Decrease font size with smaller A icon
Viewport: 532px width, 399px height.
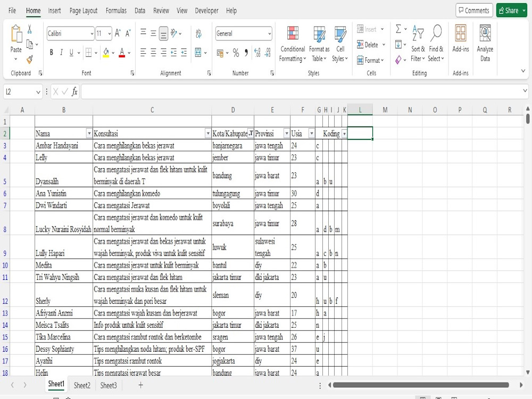tap(128, 33)
